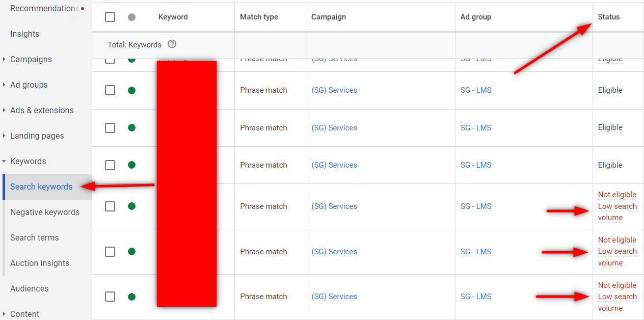Open Auction insights in the sidebar
Screen dimensions: 644x320
[x=40, y=263]
